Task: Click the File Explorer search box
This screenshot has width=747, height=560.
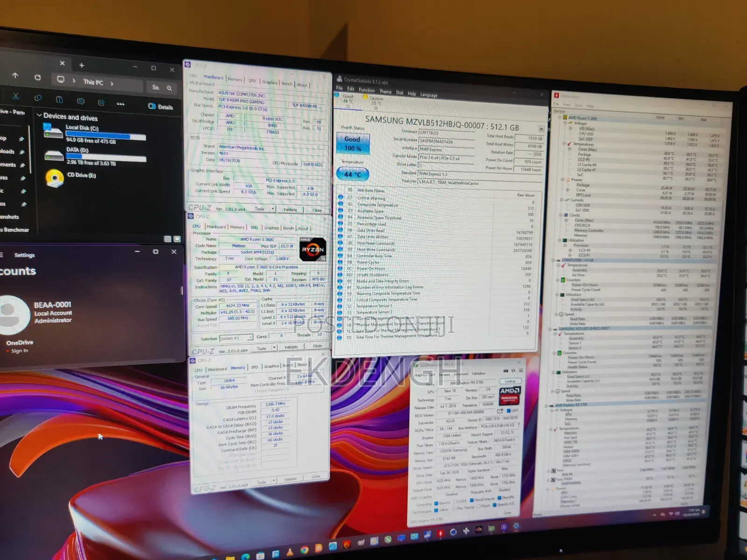Action: [162, 87]
